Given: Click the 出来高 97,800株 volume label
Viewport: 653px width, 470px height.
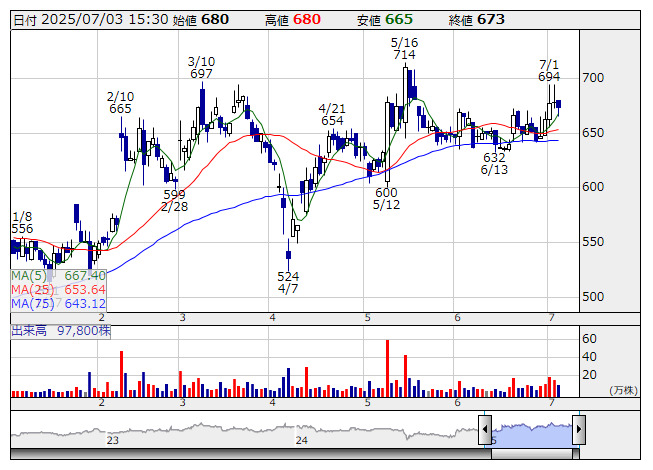Looking at the screenshot, I should pyautogui.click(x=61, y=331).
